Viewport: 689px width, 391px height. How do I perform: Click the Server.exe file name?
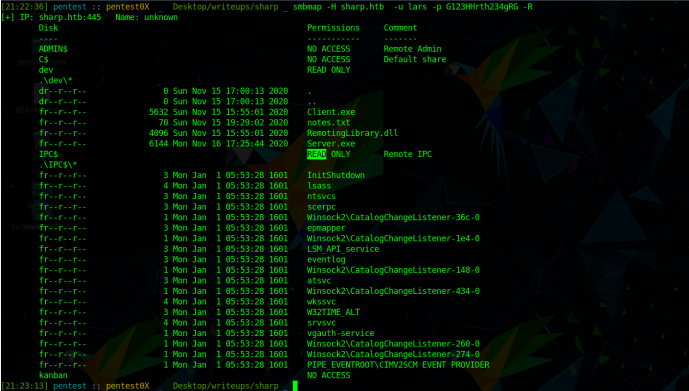pos(331,144)
